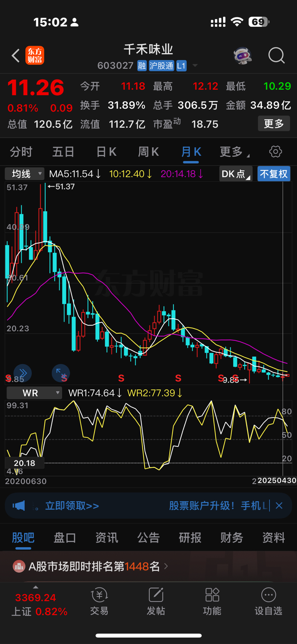Tap the stock name 千禾味业
The width and height of the screenshot is (297, 644).
[x=148, y=50]
